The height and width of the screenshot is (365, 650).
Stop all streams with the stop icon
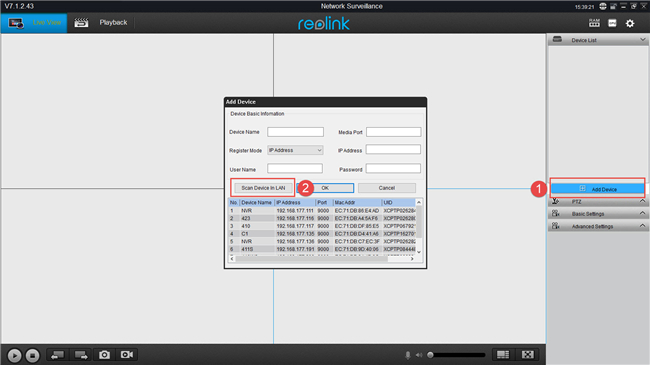tap(32, 355)
